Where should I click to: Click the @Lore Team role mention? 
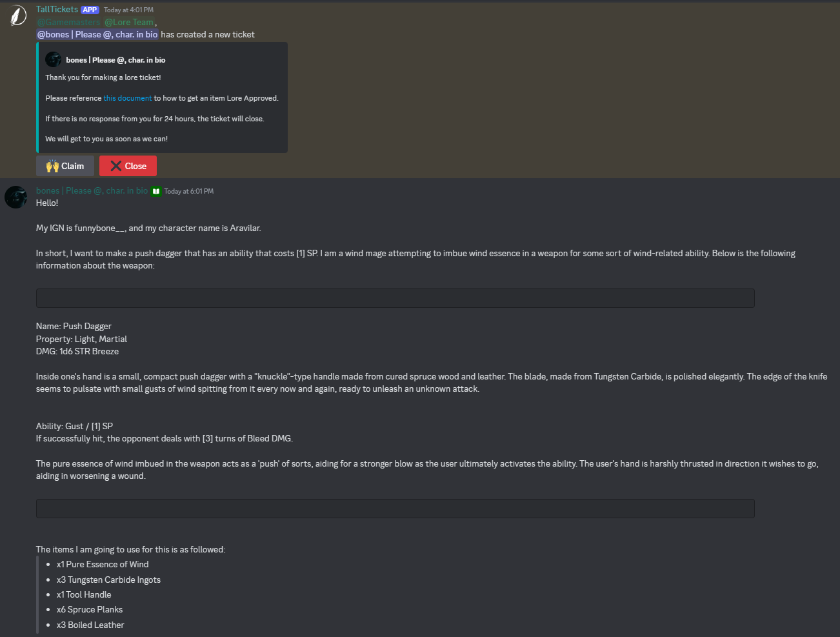point(128,21)
